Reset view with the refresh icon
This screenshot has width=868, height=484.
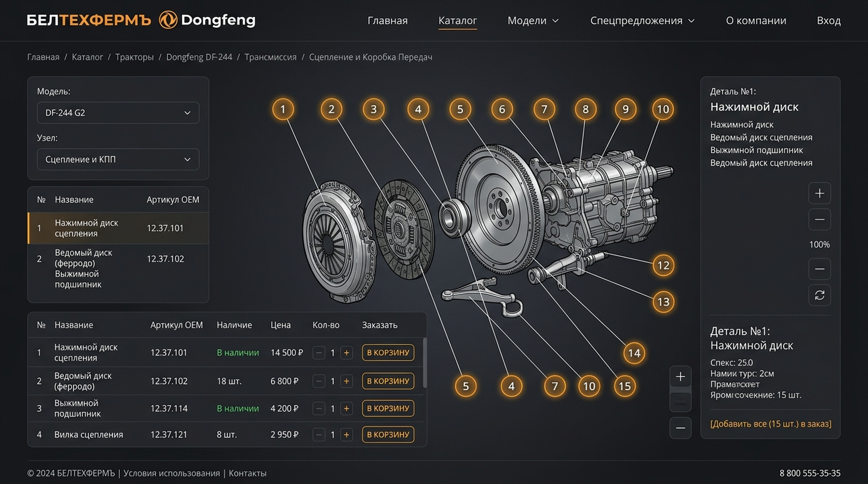[x=820, y=295]
